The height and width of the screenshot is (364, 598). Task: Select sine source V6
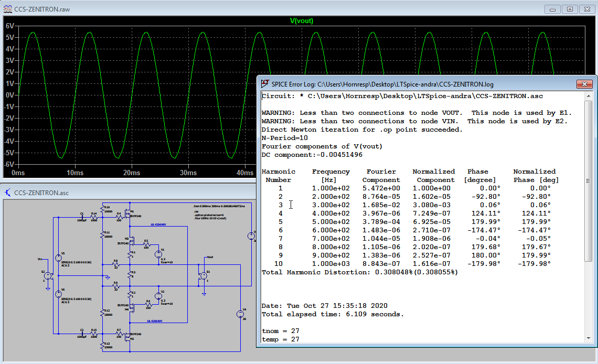click(58, 294)
